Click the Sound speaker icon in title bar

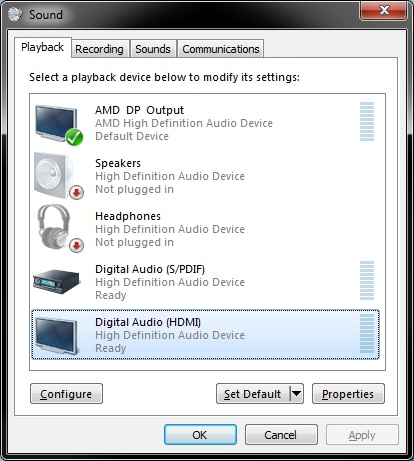[15, 14]
